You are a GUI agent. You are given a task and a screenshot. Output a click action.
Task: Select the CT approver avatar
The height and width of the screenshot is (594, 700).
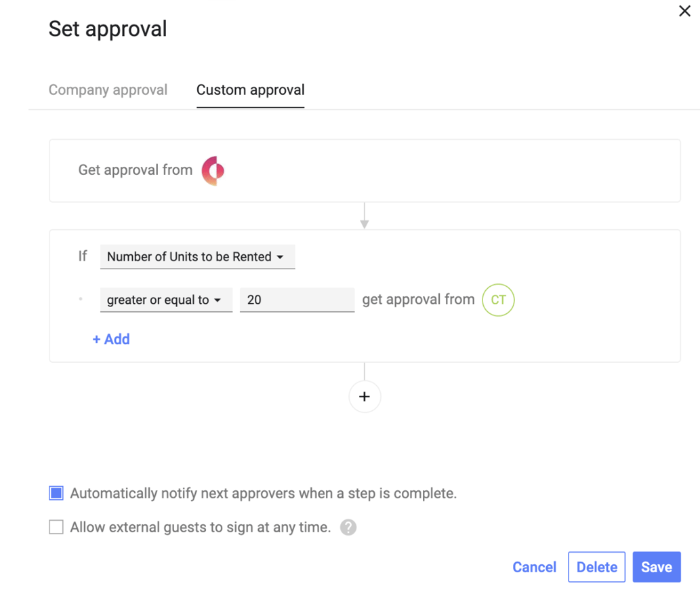[498, 300]
